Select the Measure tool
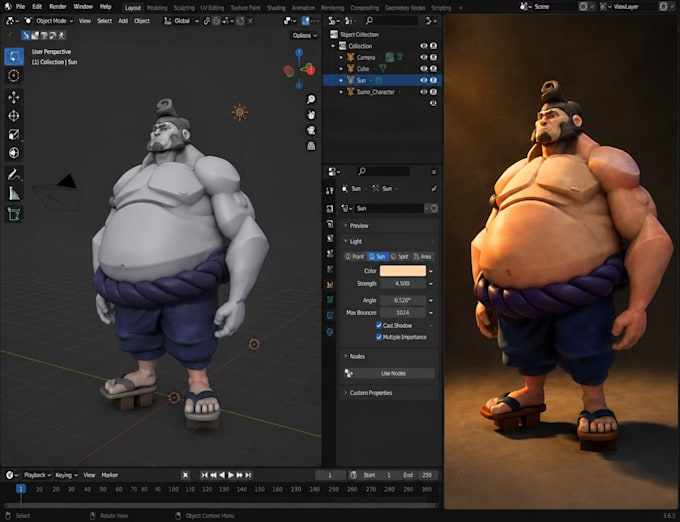This screenshot has height=522, width=680. 14,194
